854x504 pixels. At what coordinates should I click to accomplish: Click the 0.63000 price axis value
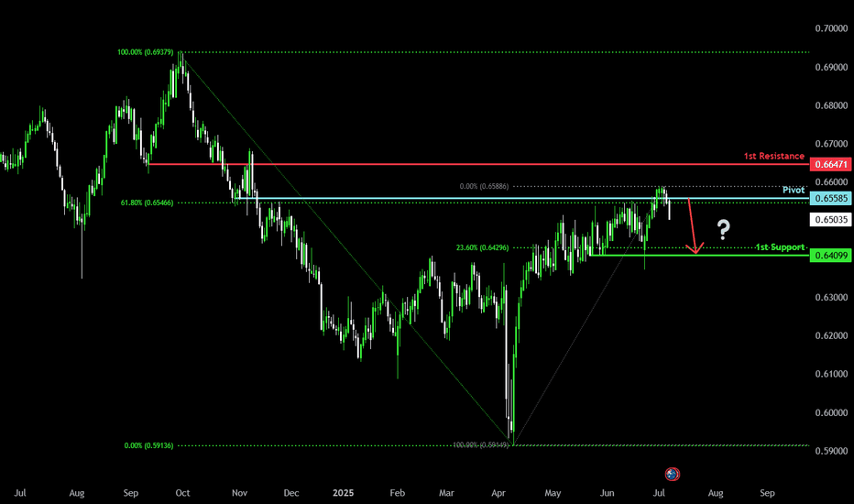pos(831,298)
